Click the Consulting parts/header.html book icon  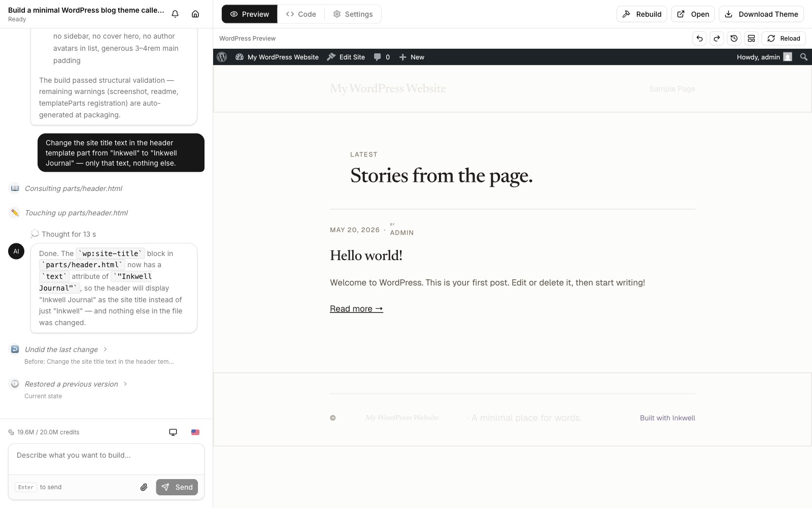pos(15,188)
